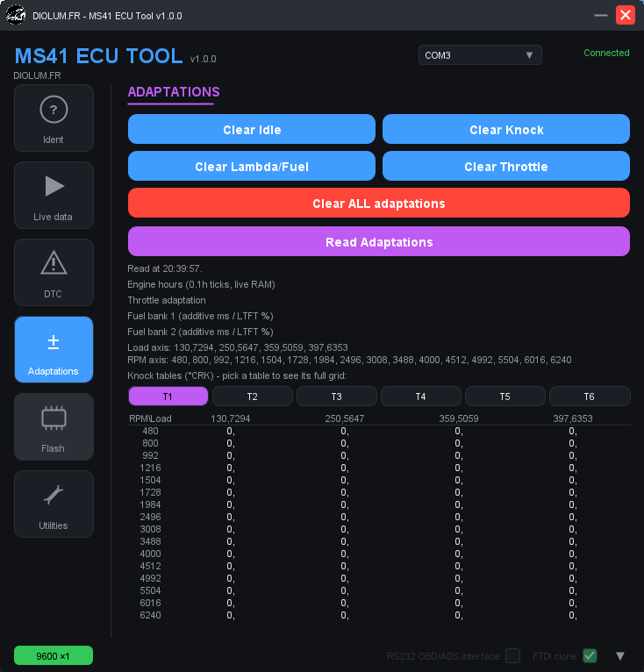This screenshot has height=672, width=644.
Task: Open Live data play icon
Action: point(54,187)
